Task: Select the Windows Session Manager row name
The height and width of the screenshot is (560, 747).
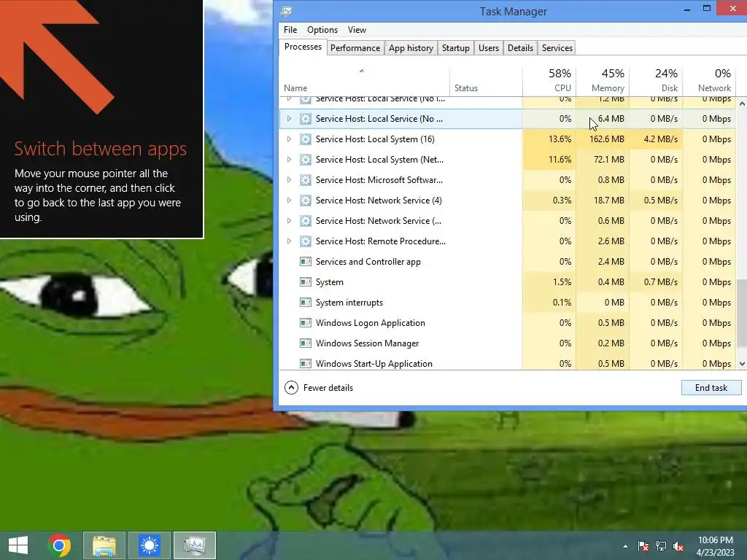Action: (368, 343)
